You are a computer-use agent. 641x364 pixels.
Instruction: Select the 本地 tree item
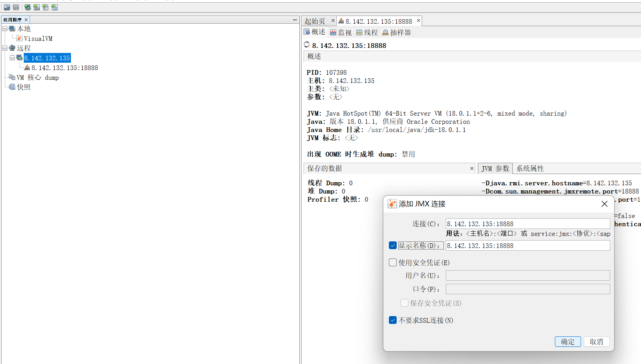click(24, 29)
